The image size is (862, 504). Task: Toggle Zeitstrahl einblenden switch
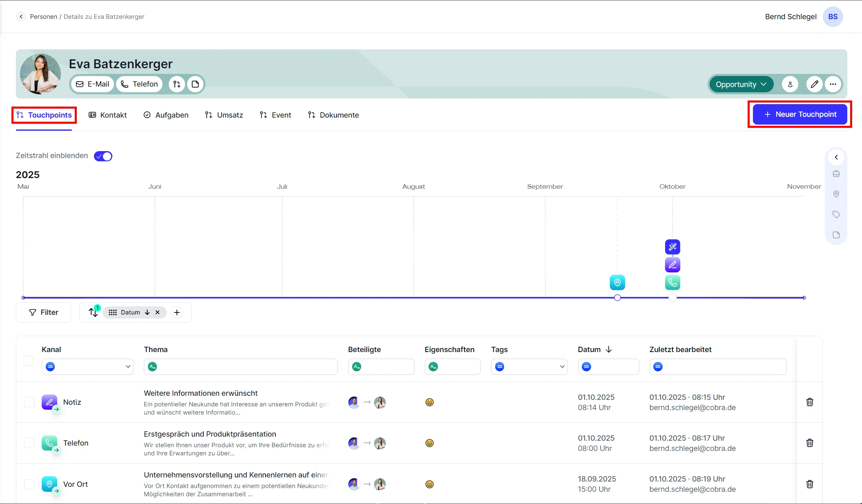click(103, 156)
